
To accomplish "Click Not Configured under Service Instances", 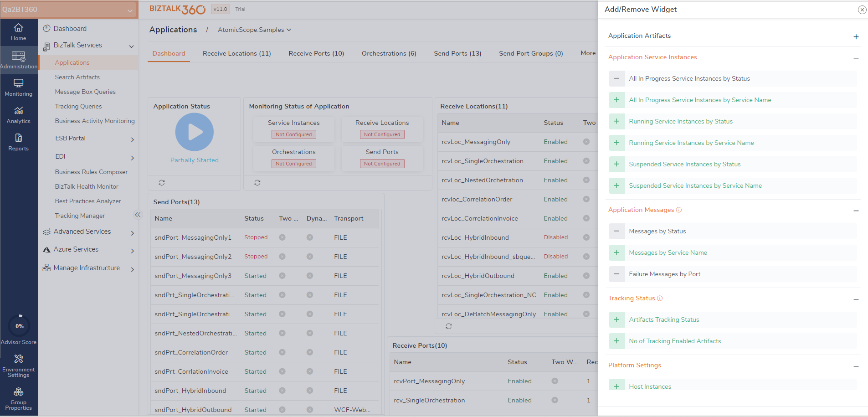I will 294,134.
